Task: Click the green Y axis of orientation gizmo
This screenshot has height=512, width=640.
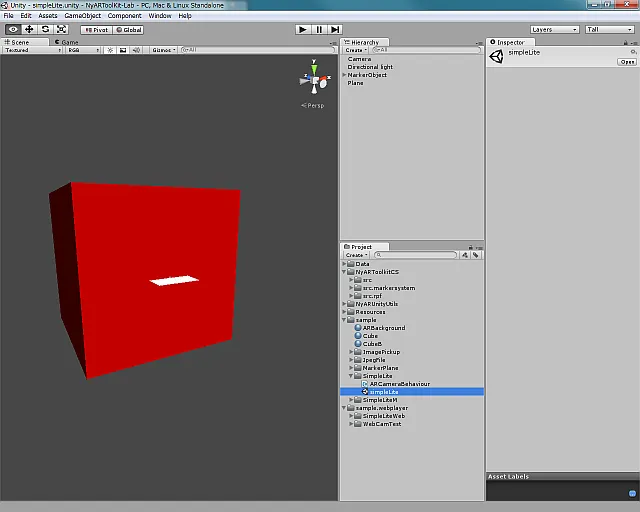Action: pyautogui.click(x=314, y=67)
